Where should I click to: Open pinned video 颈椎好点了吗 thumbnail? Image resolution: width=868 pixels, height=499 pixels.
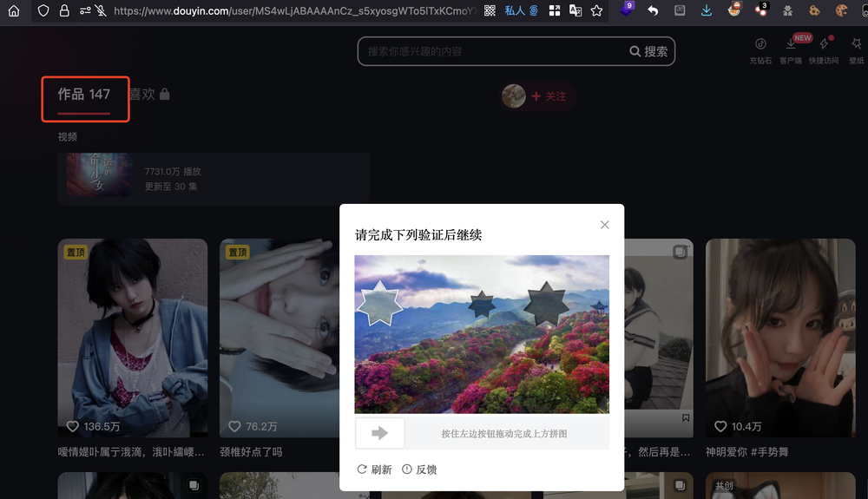279,338
